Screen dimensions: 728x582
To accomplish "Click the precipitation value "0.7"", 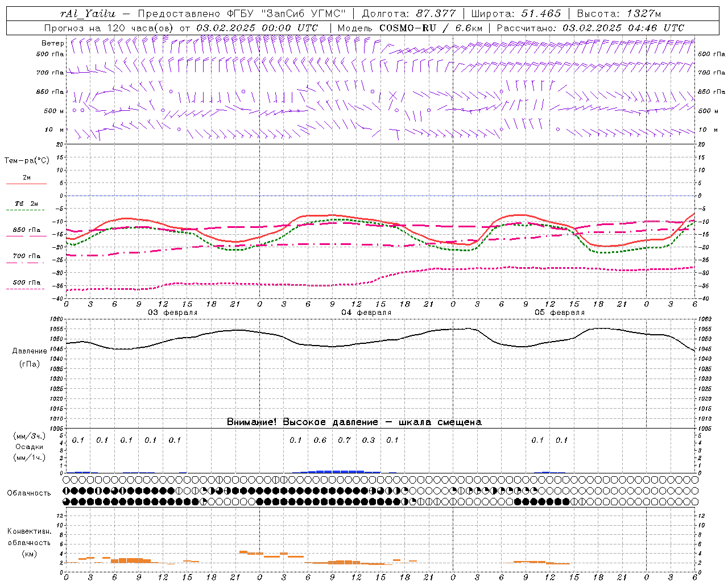I will pyautogui.click(x=345, y=440).
